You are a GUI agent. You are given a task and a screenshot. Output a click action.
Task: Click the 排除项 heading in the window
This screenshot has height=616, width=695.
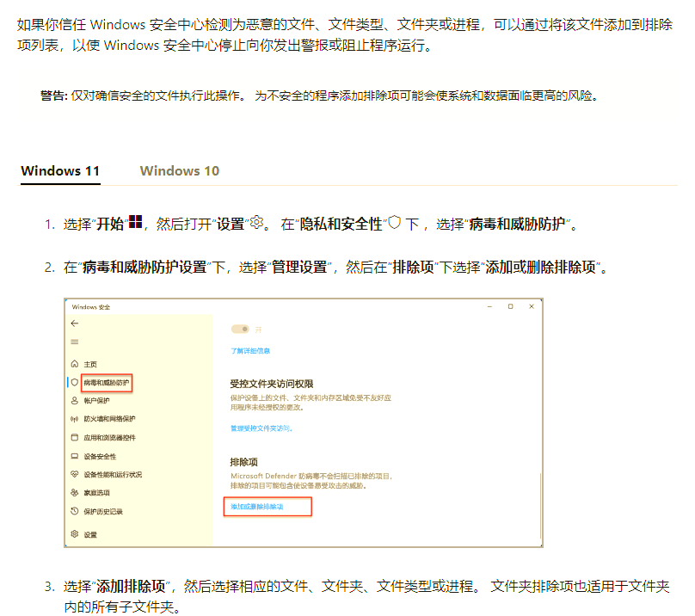coord(243,462)
